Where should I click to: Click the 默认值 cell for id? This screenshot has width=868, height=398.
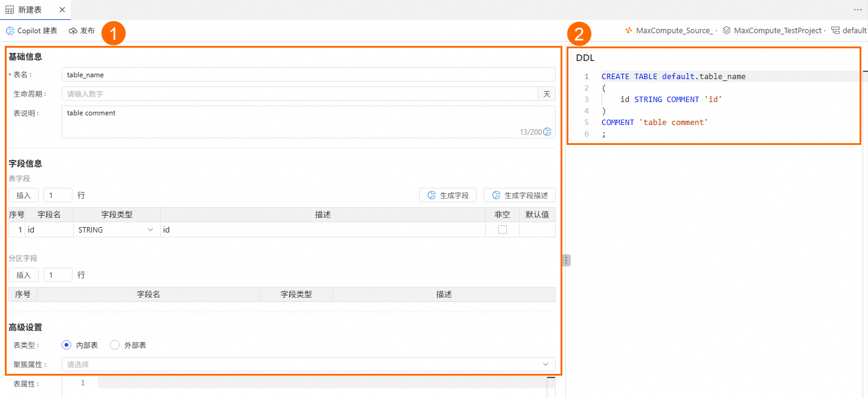(537, 229)
